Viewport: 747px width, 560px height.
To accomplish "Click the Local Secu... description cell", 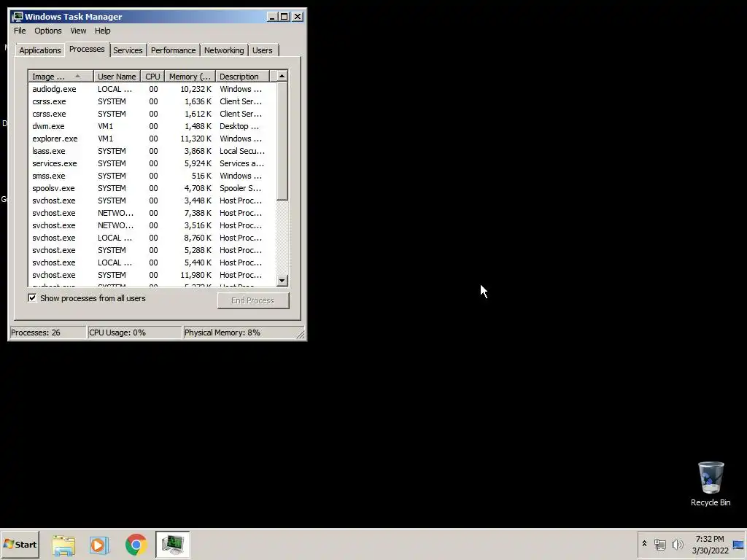I will [x=242, y=151].
